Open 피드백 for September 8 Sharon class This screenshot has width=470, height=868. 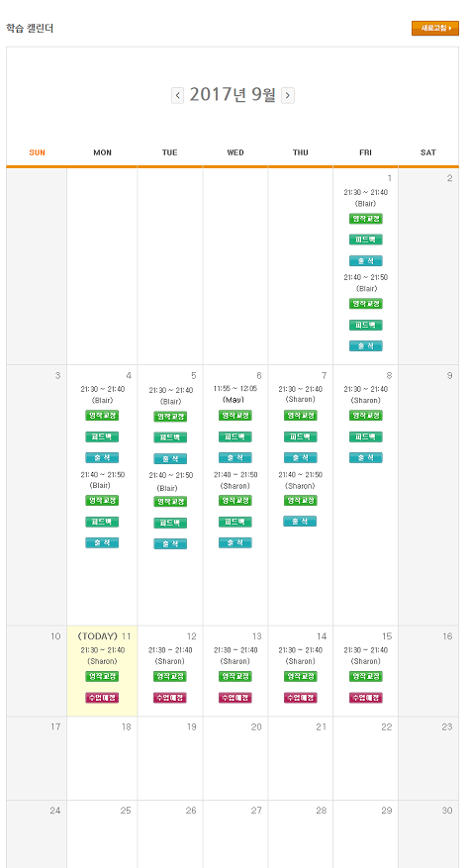pos(366,436)
